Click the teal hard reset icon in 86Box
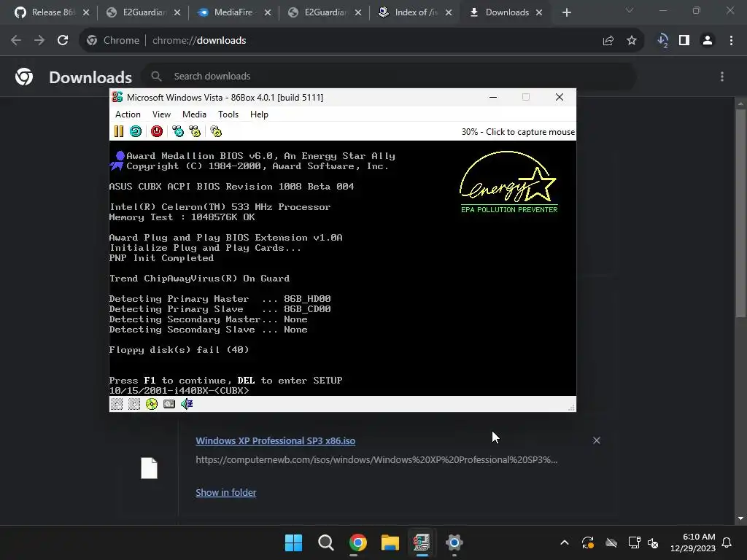The width and height of the screenshot is (747, 560). pos(136,131)
